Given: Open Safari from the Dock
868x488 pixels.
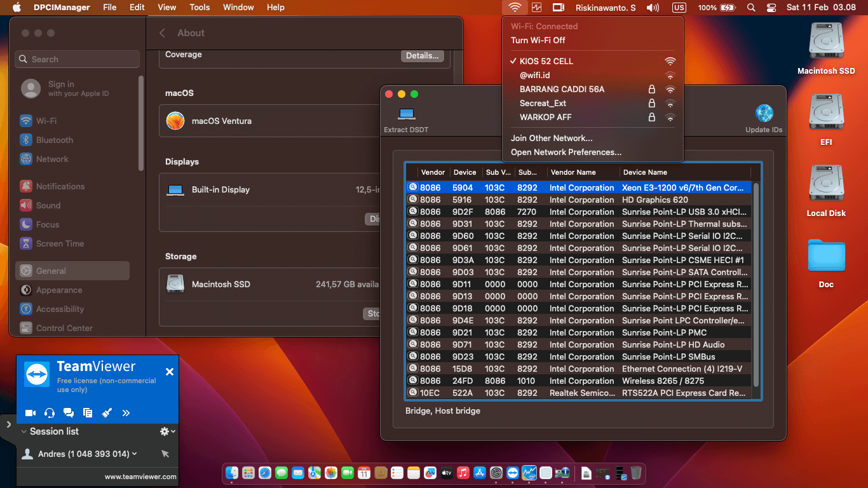Looking at the screenshot, I should coord(265,473).
